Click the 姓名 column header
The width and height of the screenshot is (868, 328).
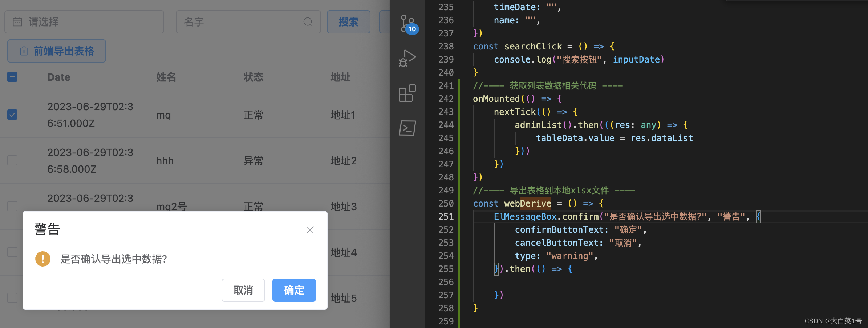point(166,77)
